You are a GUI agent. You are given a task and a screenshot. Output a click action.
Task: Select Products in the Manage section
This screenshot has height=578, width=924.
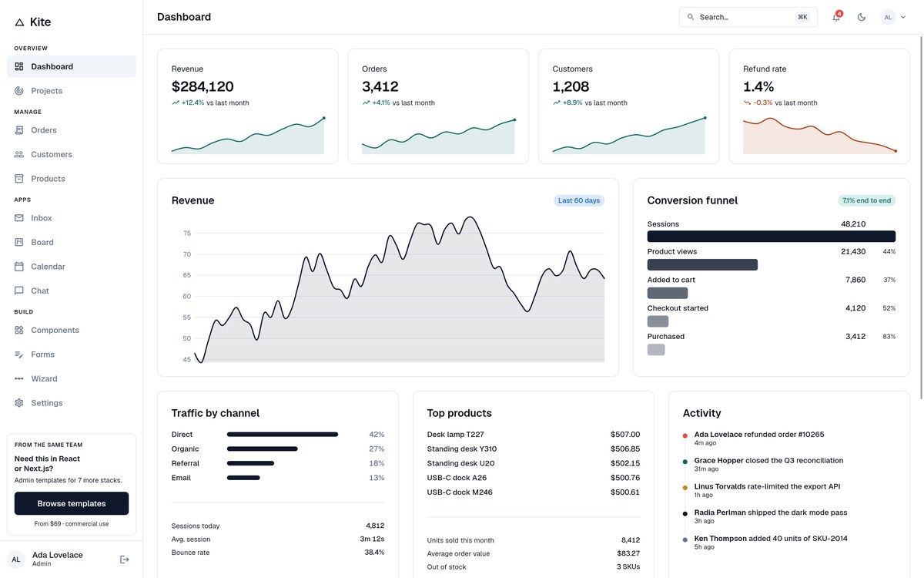[72, 179]
